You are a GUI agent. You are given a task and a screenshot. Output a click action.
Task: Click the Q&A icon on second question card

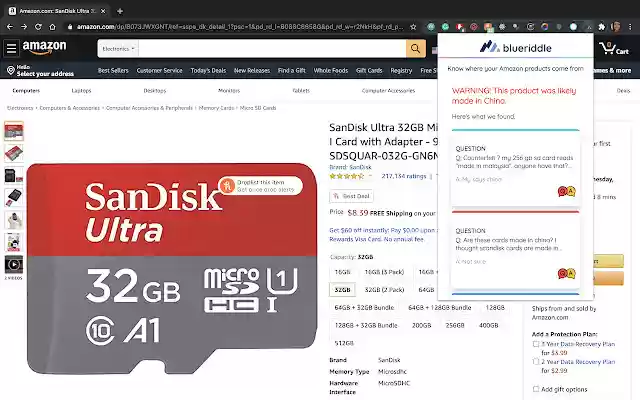point(566,273)
